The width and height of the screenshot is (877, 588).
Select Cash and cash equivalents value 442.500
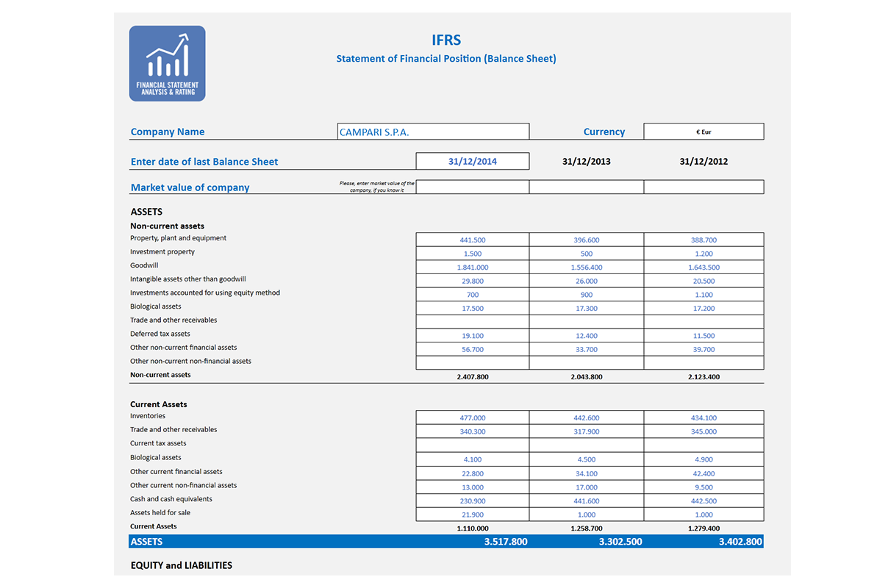point(704,501)
